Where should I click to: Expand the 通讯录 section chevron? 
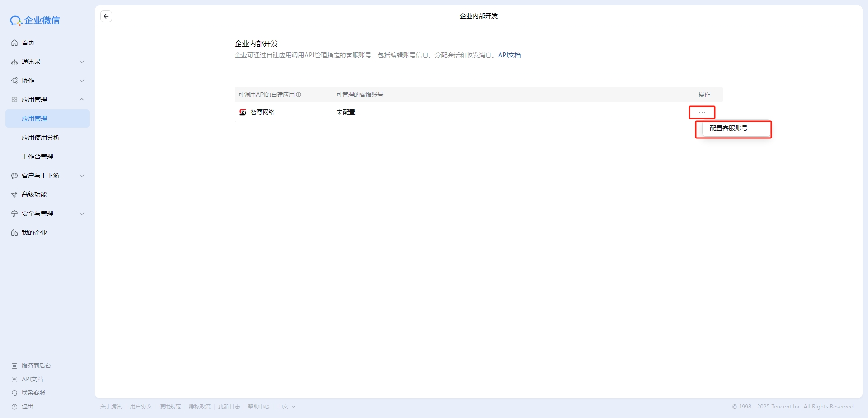[82, 62]
